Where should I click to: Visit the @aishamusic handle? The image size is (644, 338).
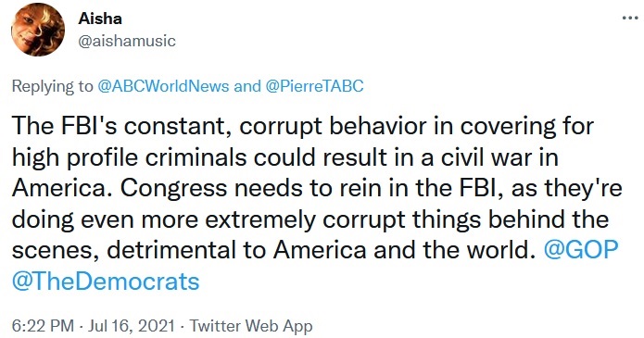pyautogui.click(x=127, y=41)
